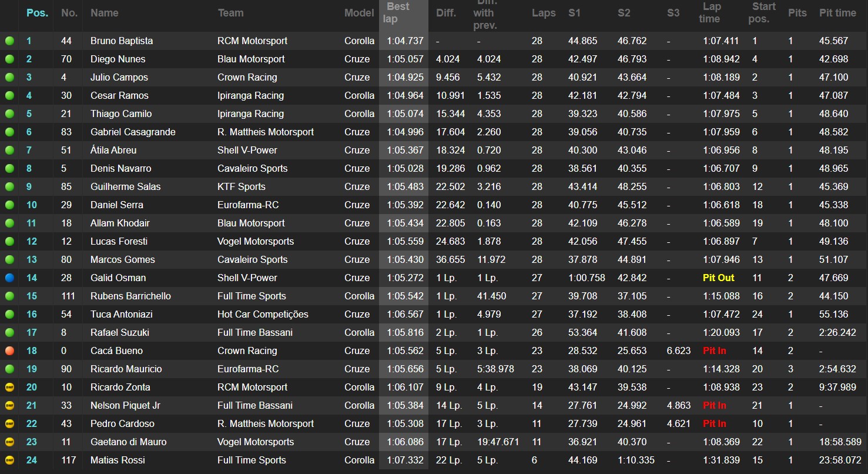Click green status dot for Rubens Barrichello
Viewport: 868px width, 474px height.
9,296
